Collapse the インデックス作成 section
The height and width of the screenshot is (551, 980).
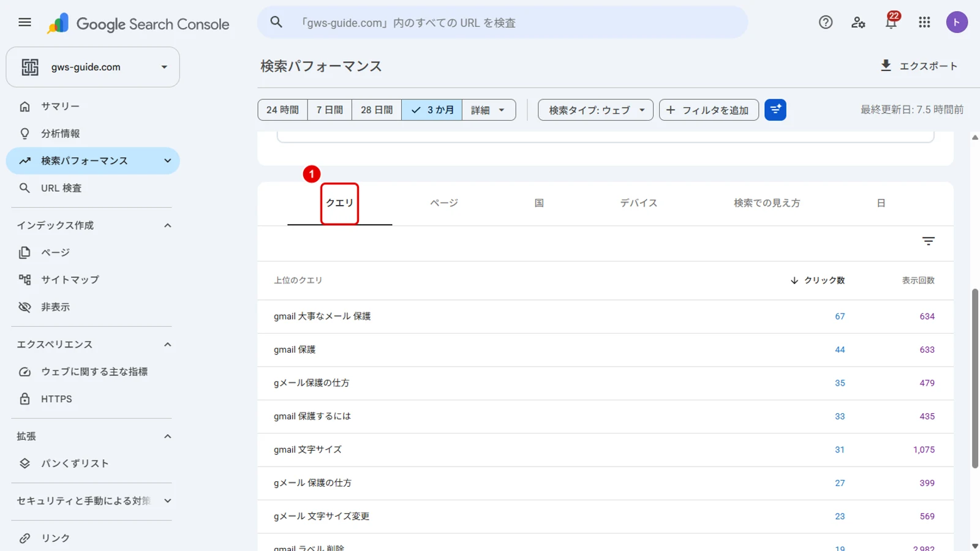(x=167, y=225)
